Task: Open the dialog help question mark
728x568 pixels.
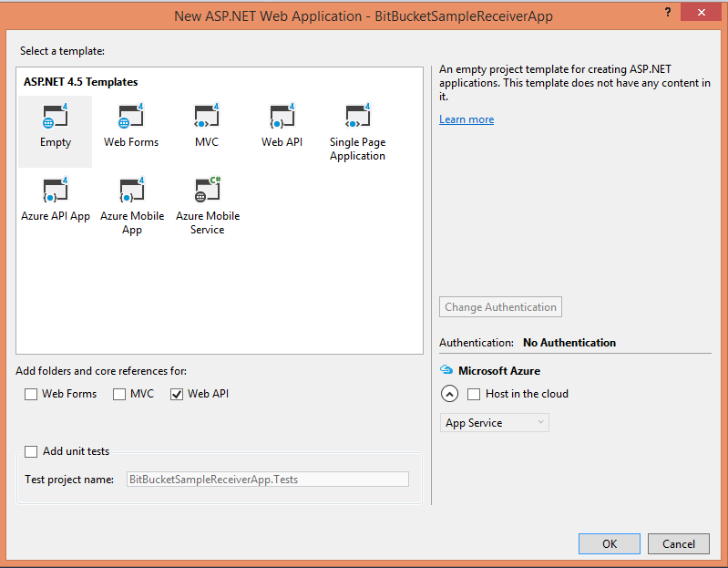Action: tap(668, 12)
